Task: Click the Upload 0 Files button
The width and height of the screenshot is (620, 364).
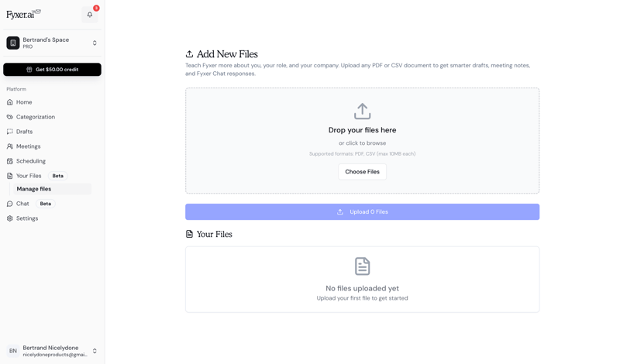Action: point(362,212)
